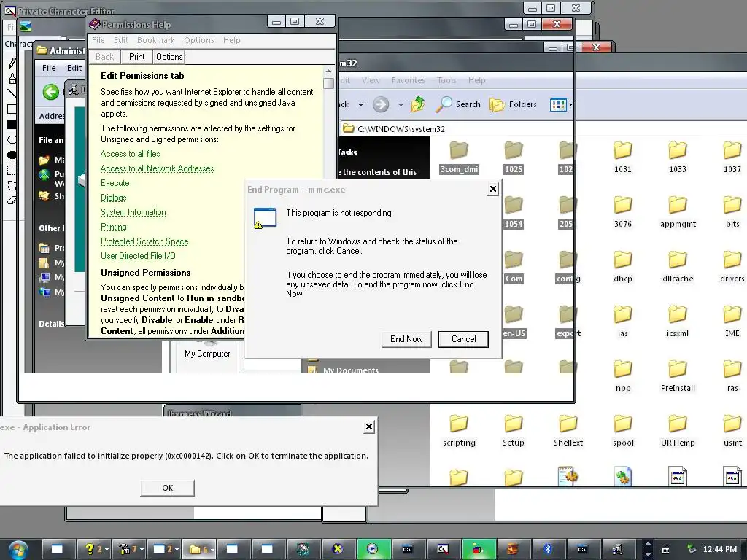The height and width of the screenshot is (560, 747).
Task: Click OK in Application Error dialog
Action: [x=168, y=488]
